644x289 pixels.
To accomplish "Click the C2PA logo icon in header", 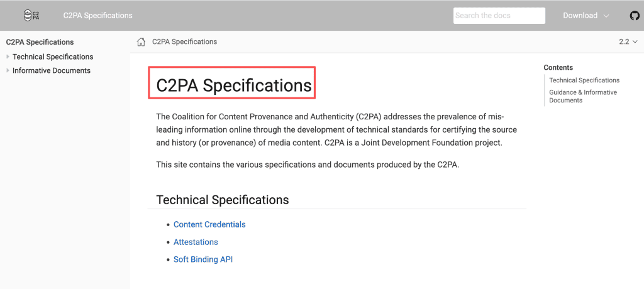I will (32, 16).
